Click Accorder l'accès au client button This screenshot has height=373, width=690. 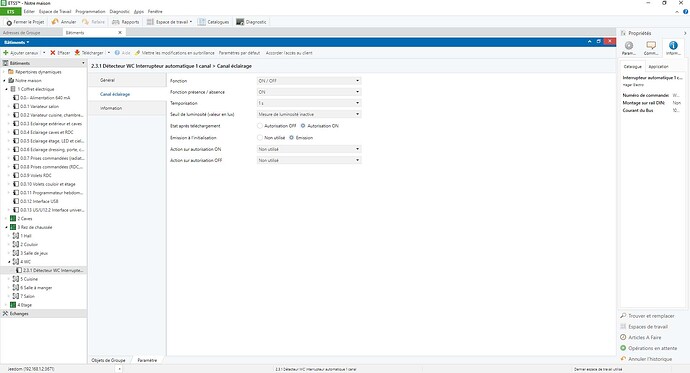tap(289, 53)
